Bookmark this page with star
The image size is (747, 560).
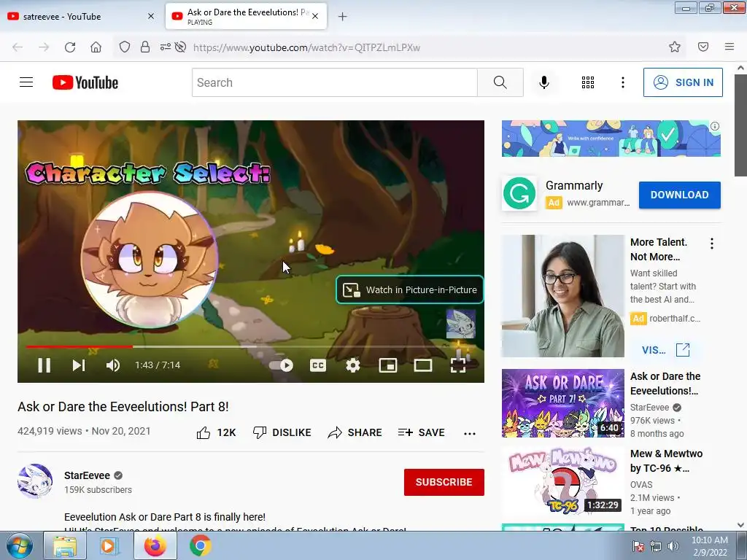pos(675,47)
